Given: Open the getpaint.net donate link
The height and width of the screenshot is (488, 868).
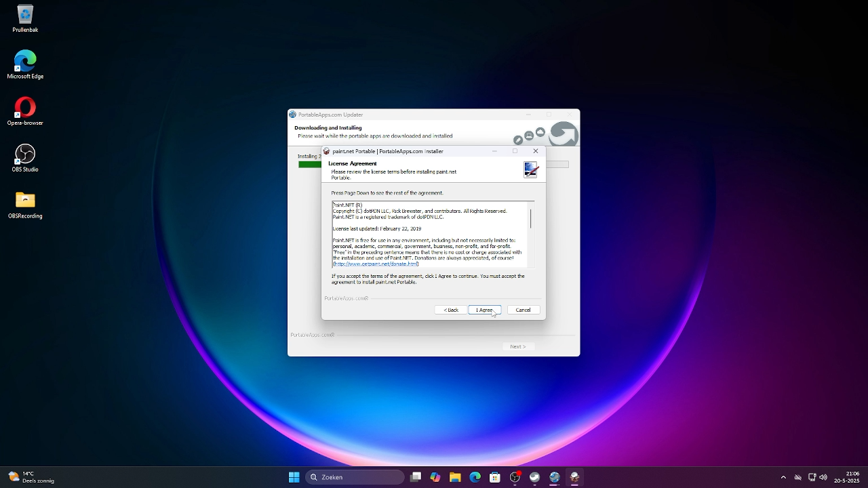Looking at the screenshot, I should pos(376,264).
